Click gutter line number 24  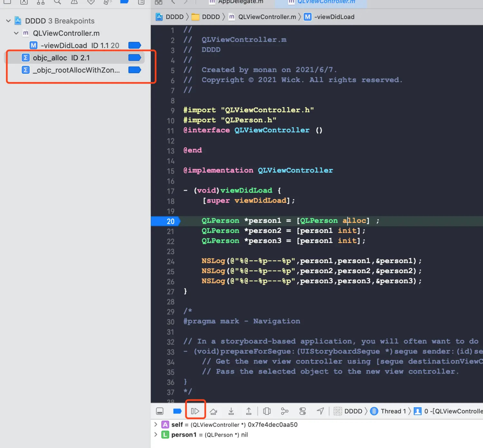[170, 262]
